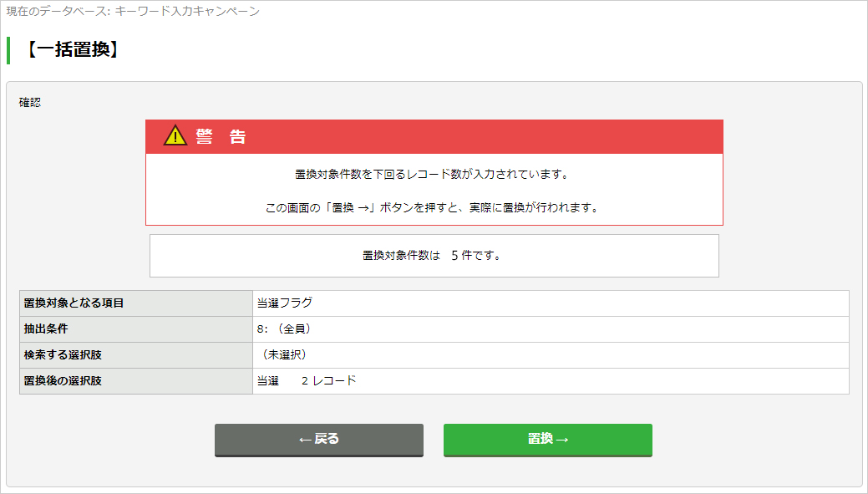Click the yellow warning triangle icon
The width and height of the screenshot is (868, 494).
point(175,135)
